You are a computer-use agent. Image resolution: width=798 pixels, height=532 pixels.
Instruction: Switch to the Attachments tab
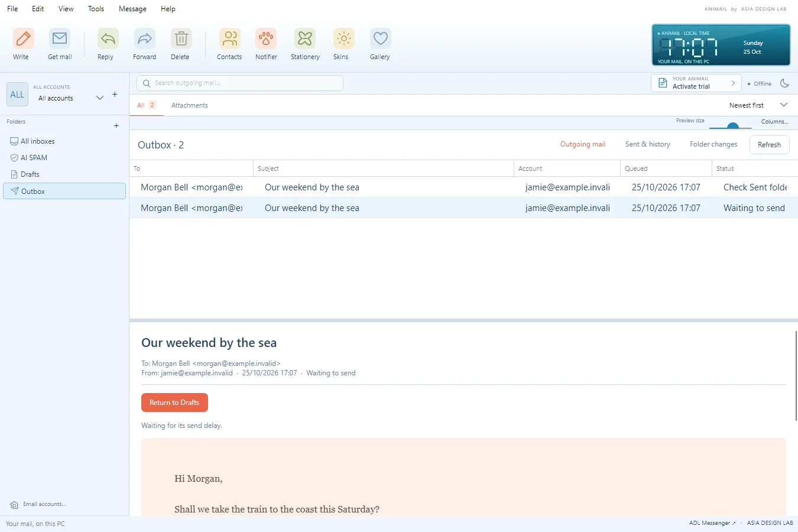(189, 105)
